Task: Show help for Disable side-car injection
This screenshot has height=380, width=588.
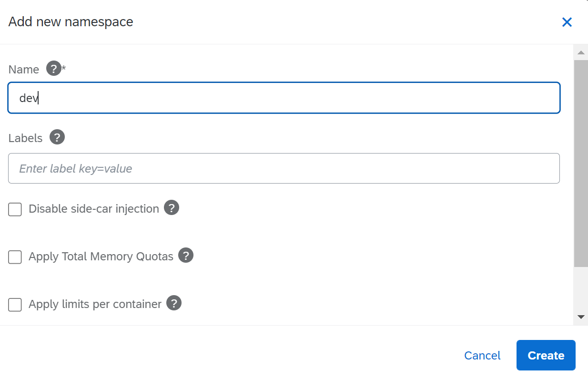Action: click(172, 208)
